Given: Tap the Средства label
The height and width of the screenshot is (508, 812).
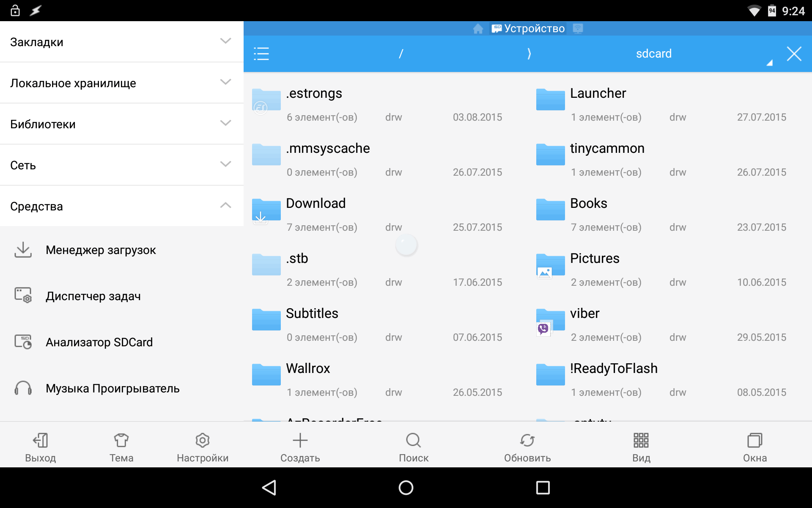Looking at the screenshot, I should tap(36, 206).
